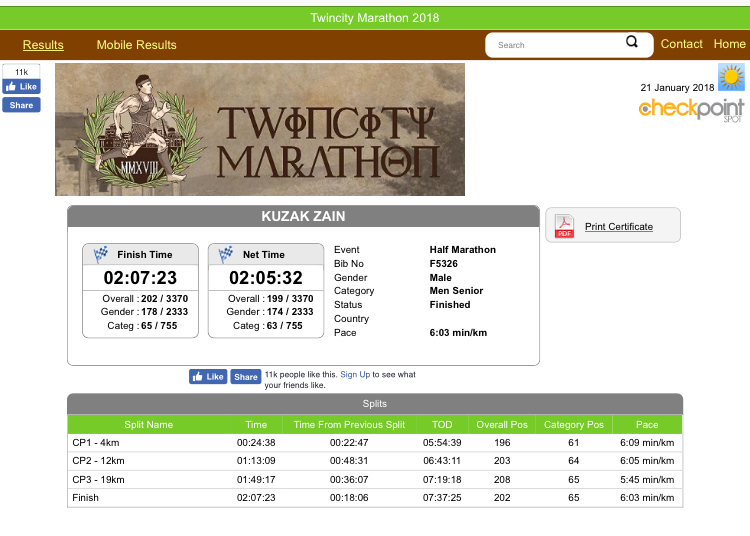Click the Split Name column header
The height and width of the screenshot is (536, 750).
pos(149,425)
